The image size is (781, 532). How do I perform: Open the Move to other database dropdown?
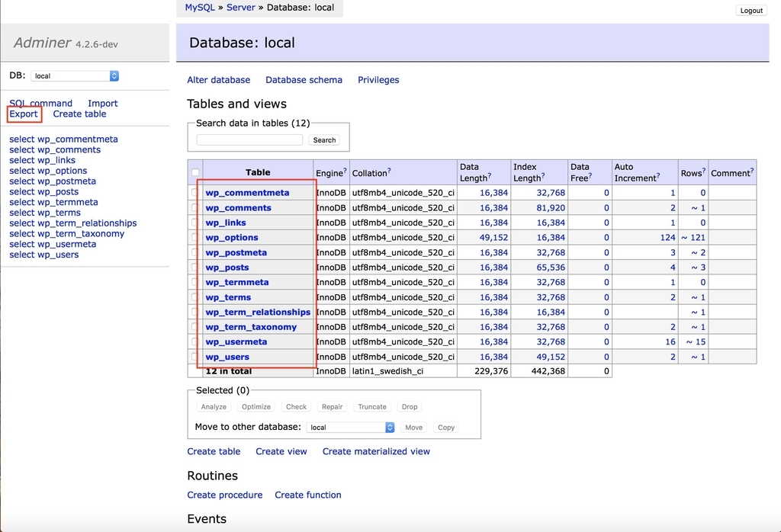pos(350,427)
